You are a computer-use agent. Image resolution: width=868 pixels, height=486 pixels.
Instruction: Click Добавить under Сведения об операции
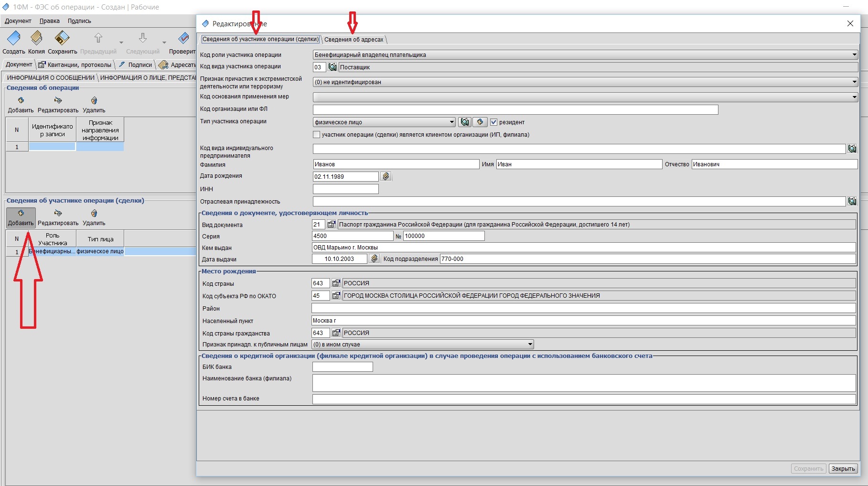tap(21, 105)
